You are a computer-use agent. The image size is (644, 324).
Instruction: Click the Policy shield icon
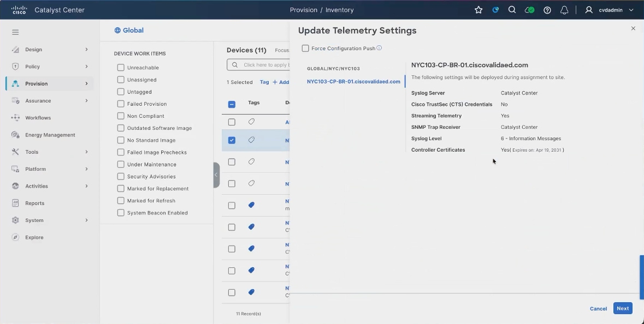tap(16, 67)
